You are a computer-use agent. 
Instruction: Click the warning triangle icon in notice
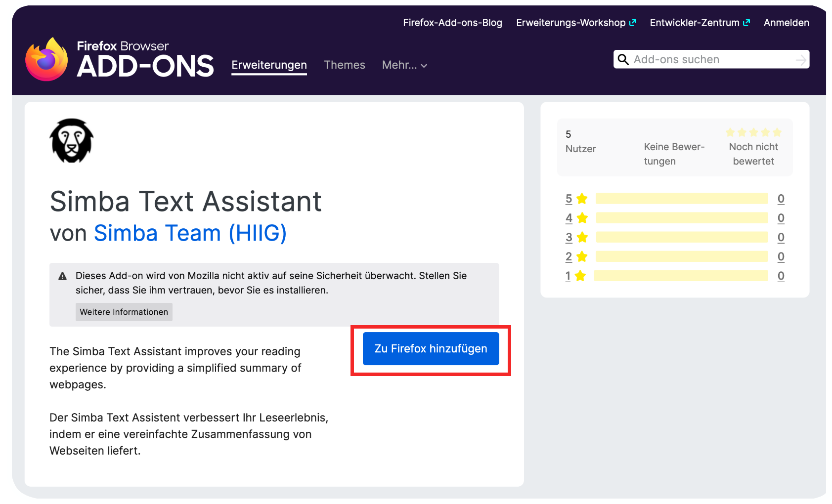[62, 276]
